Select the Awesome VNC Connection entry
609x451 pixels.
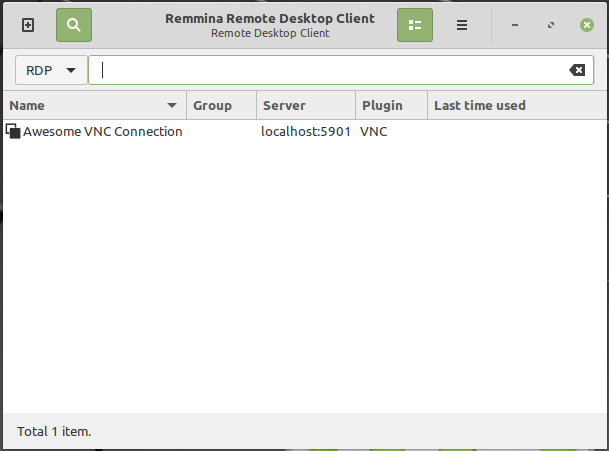click(304, 132)
